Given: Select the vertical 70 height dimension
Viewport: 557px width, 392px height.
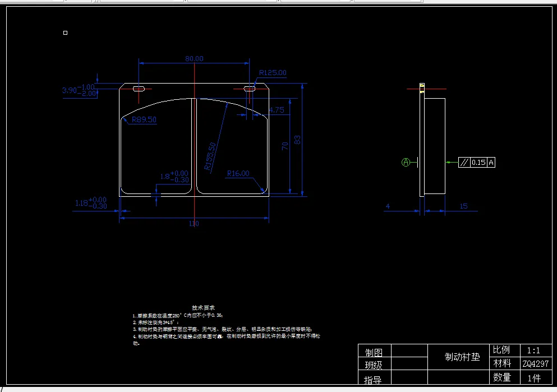Looking at the screenshot, I should click(285, 146).
